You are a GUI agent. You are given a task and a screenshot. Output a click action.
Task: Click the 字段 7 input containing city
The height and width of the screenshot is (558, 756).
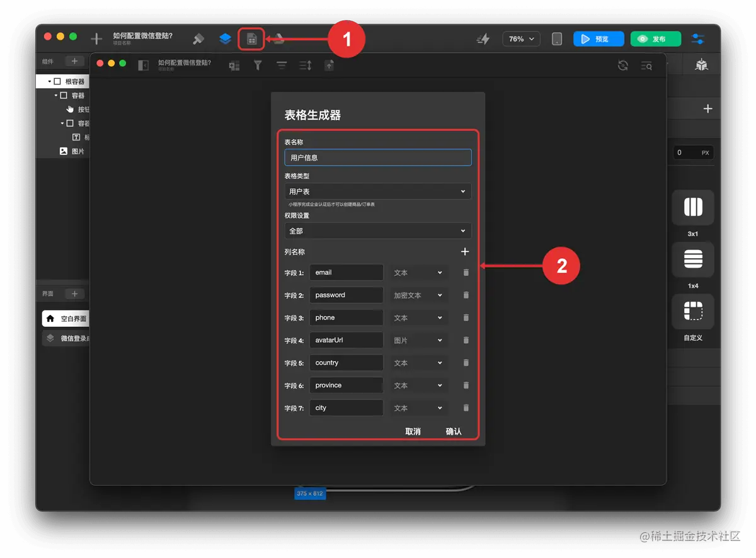click(x=346, y=408)
